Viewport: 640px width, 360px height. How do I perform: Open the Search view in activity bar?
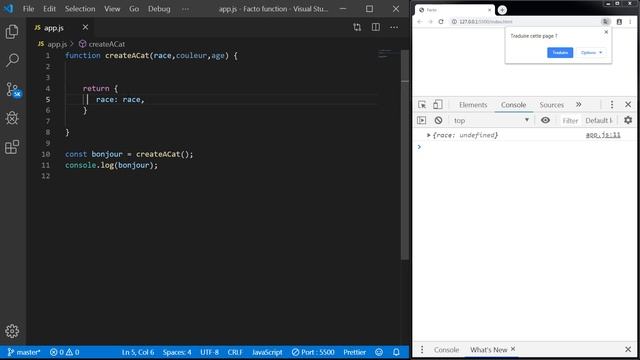(x=12, y=60)
